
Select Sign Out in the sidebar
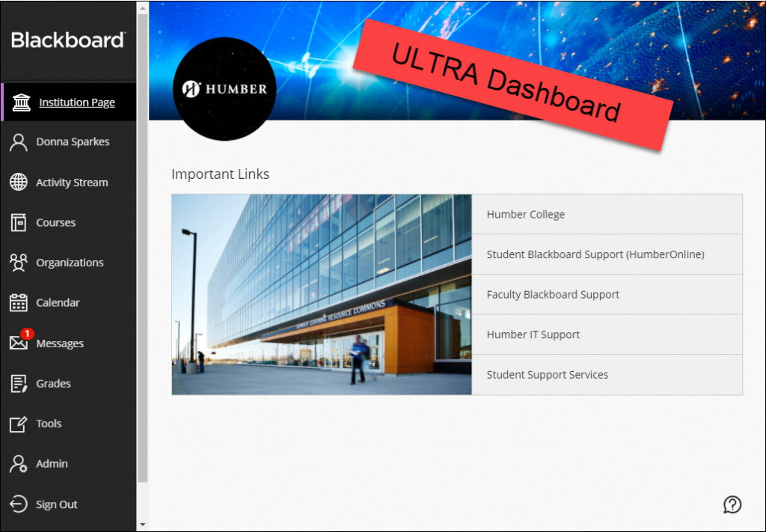tap(69, 504)
